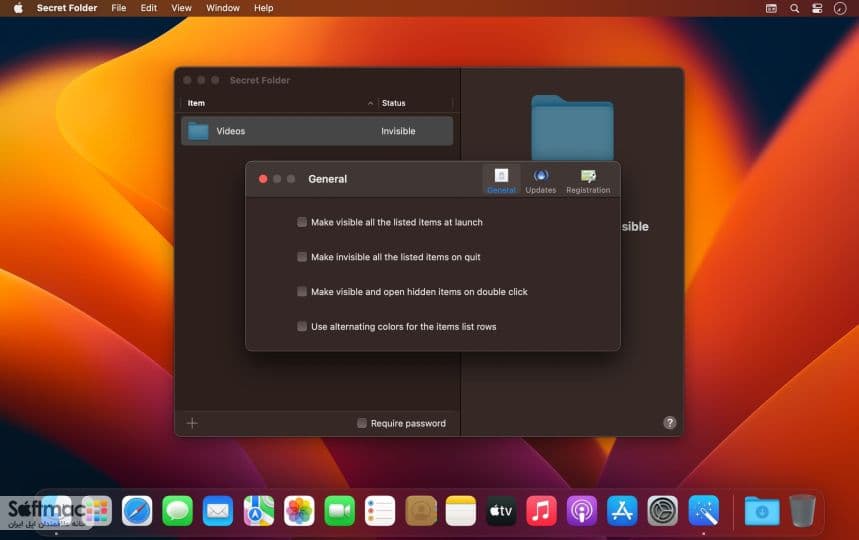Open Control Center in menu bar
This screenshot has height=540, width=859.
(817, 8)
